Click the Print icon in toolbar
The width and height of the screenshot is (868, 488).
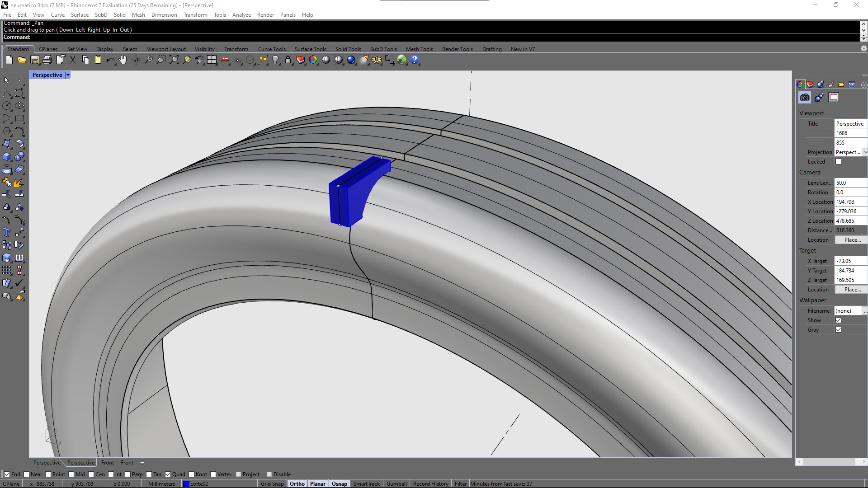point(47,60)
